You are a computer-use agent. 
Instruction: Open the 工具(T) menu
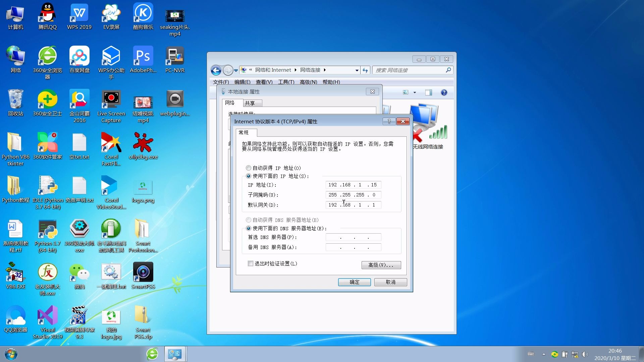click(286, 82)
